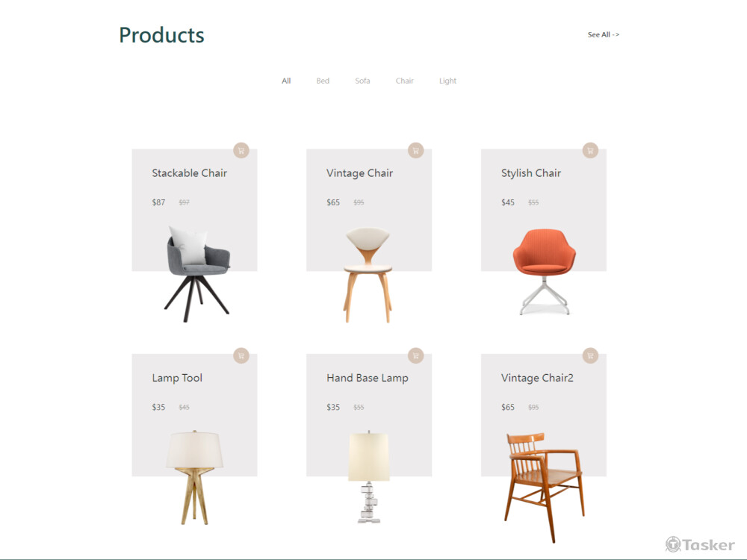Open the Hand Base Lamp title

tap(368, 378)
